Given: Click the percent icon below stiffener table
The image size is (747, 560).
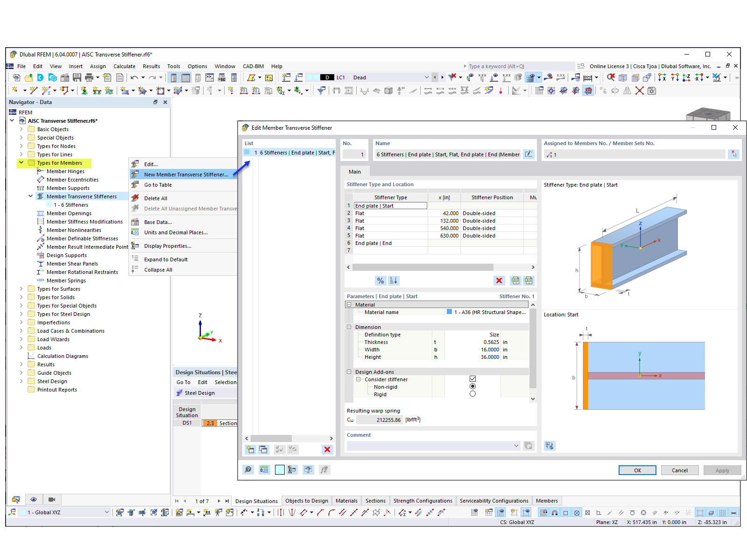Looking at the screenshot, I should pyautogui.click(x=381, y=280).
